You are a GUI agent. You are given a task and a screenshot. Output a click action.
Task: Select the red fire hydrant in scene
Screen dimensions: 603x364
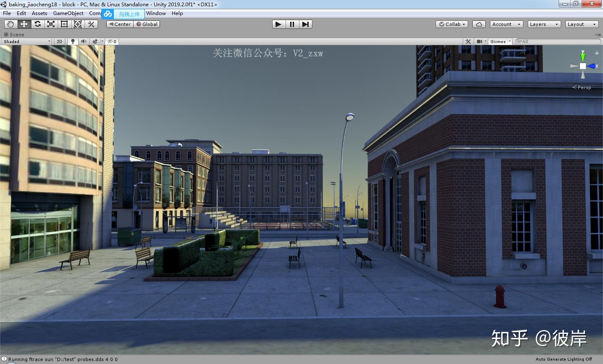coord(500,297)
